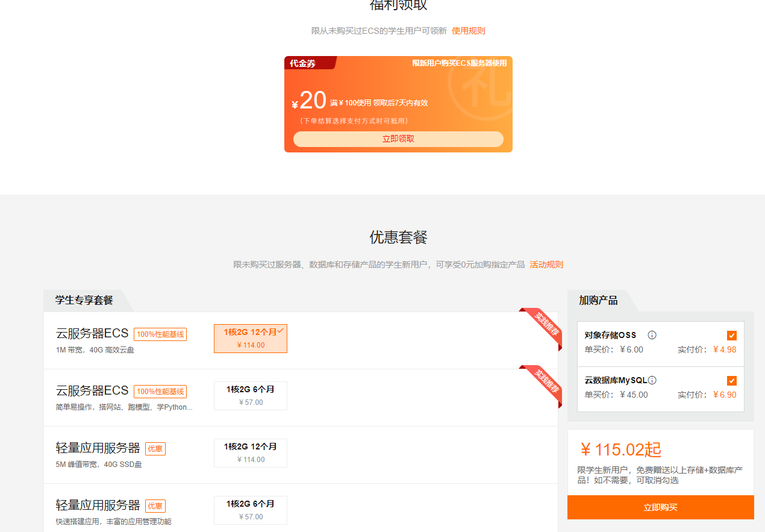This screenshot has width=765, height=532.
Task: Click 轻量应用服务器 title with 5M 峰值带宽
Action: pyautogui.click(x=98, y=448)
